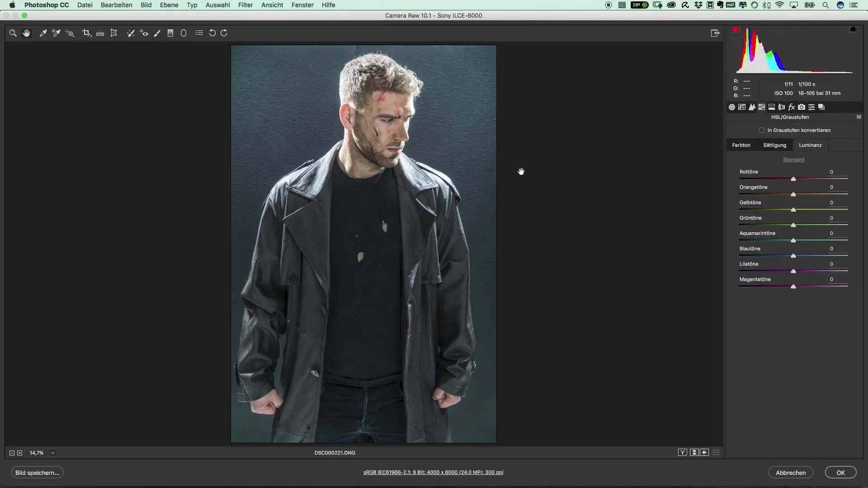This screenshot has width=868, height=488.
Task: Click the Gelbtöne value field
Action: pyautogui.click(x=831, y=202)
